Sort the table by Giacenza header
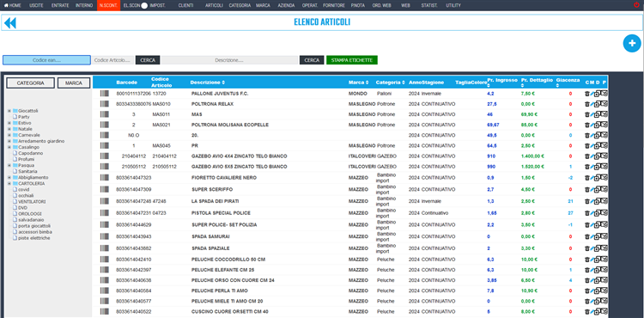Viewport: 644px width, 318px height. click(x=568, y=83)
